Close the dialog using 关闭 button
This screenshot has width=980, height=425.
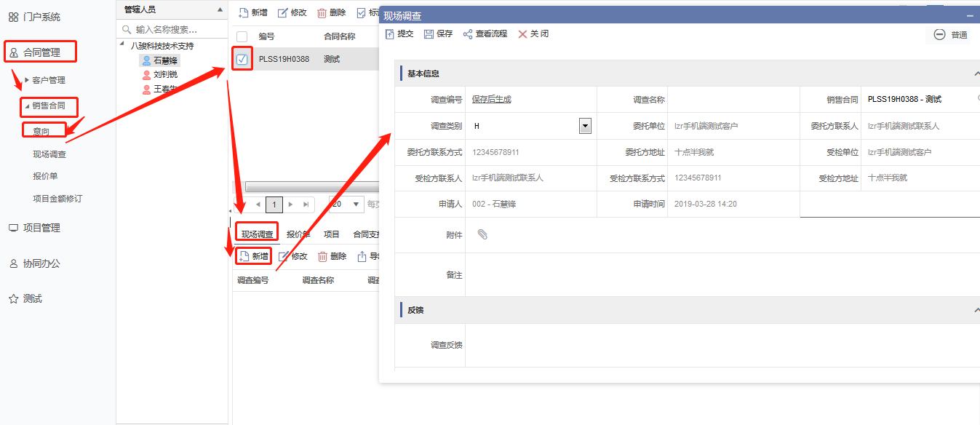(x=533, y=34)
